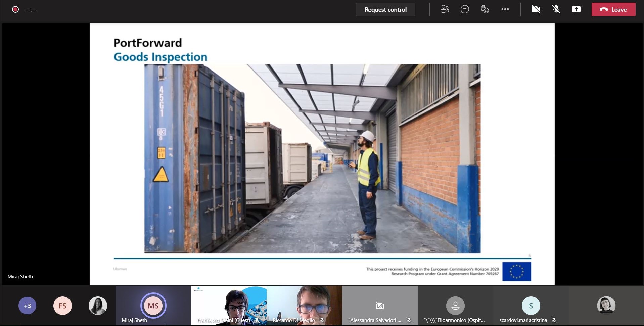
Task: Open the +3 overflow participants bubble
Action: tap(27, 306)
